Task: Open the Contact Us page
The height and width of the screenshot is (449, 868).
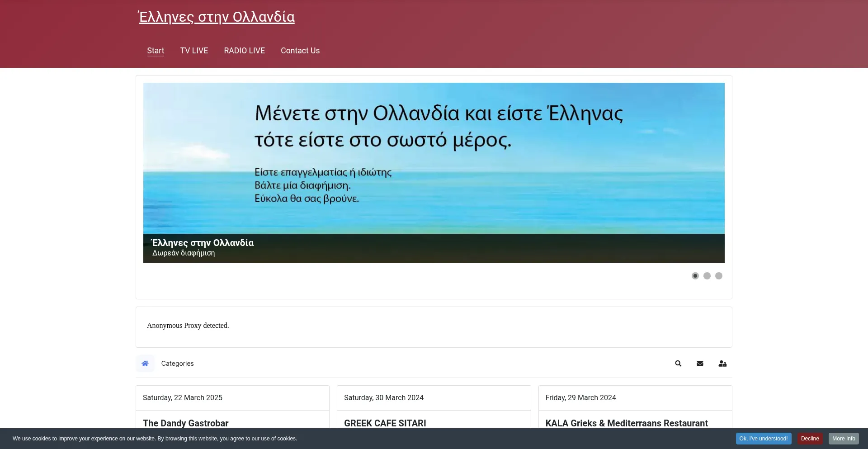Action: 300,51
